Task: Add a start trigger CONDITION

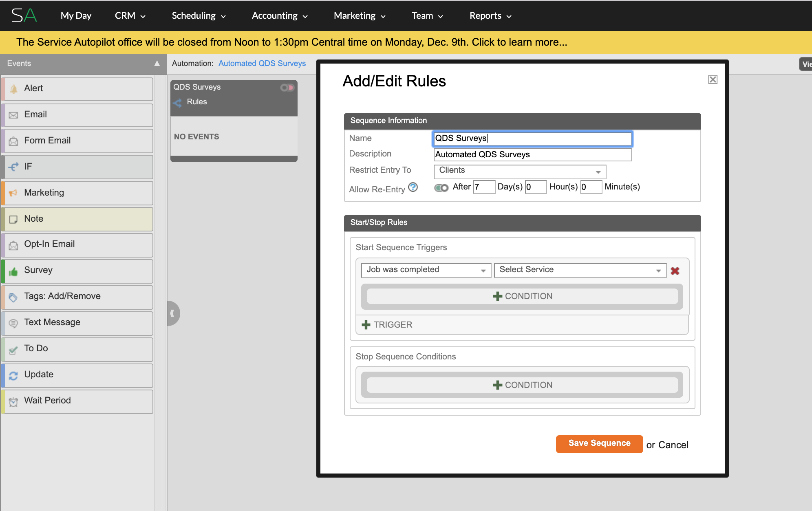Action: [x=522, y=296]
